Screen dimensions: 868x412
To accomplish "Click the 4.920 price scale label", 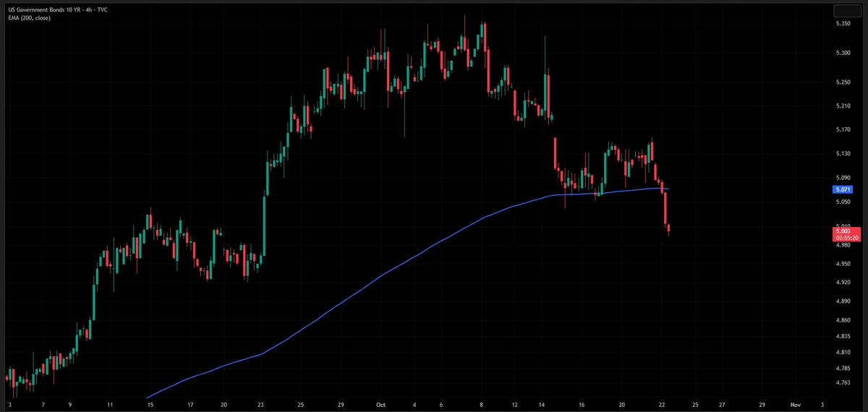I will (x=843, y=283).
